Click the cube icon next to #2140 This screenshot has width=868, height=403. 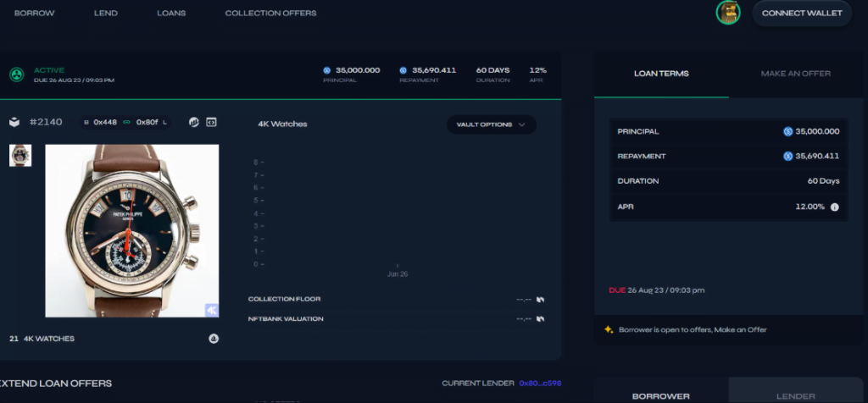coord(14,122)
